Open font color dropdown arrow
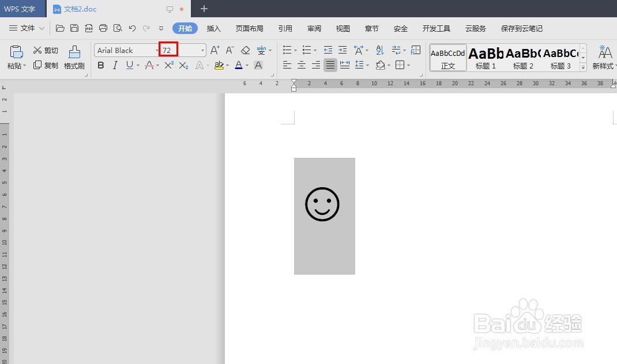 point(247,65)
